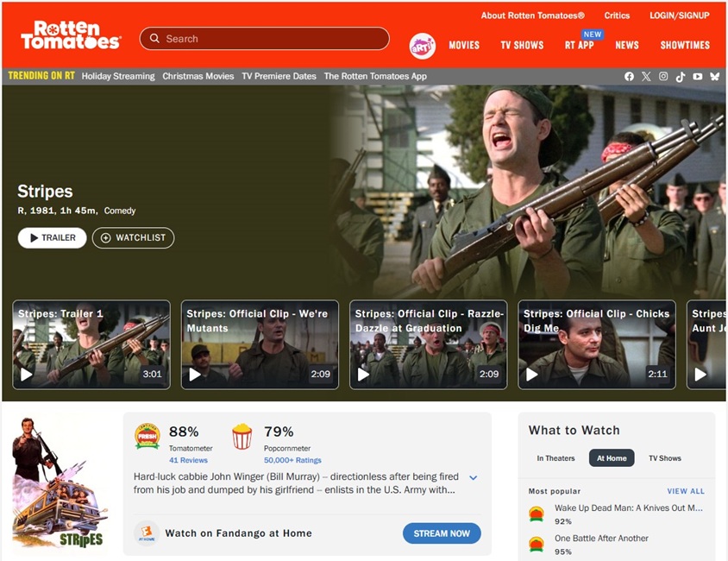Open the TV Shows navigation menu
Viewport: 728px width, 561px height.
[522, 45]
